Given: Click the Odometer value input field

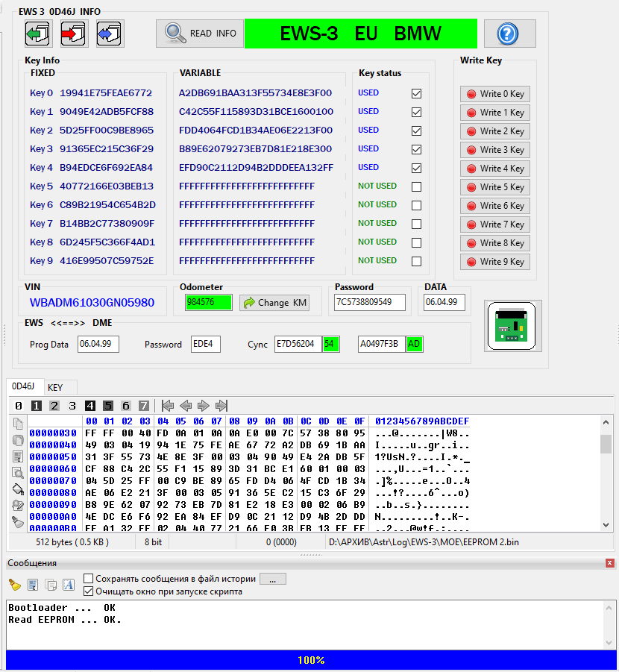Looking at the screenshot, I should point(209,302).
